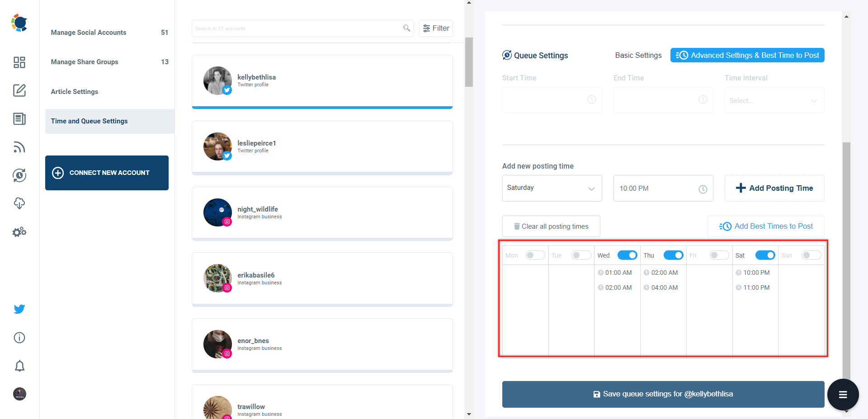Open the dashboard grid icon in sidebar
Screen dimensions: 868x419
tap(19, 62)
